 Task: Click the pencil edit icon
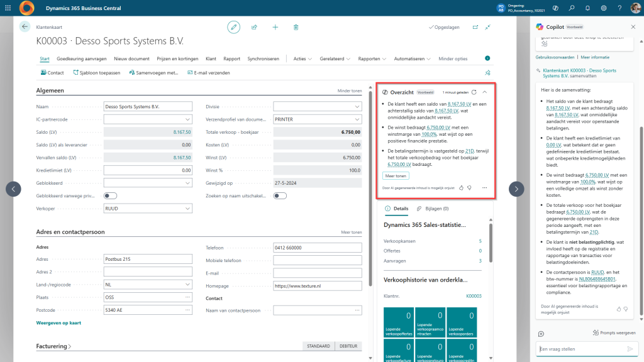[x=234, y=27]
